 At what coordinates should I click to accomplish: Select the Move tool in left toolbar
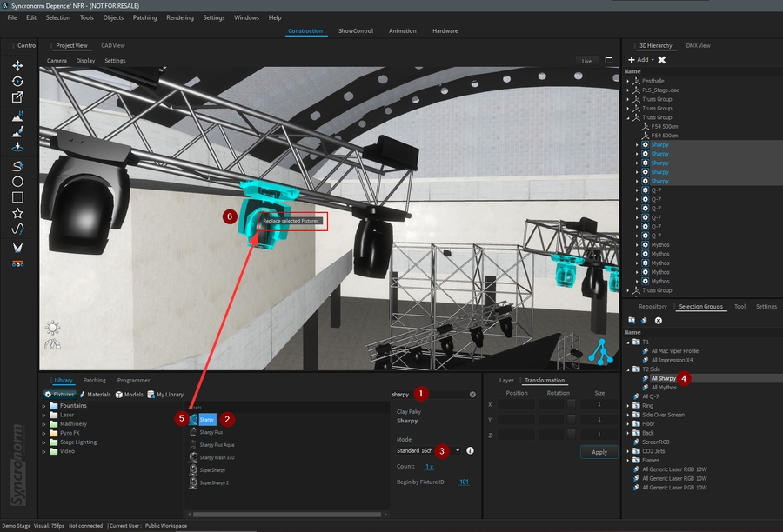(x=17, y=65)
